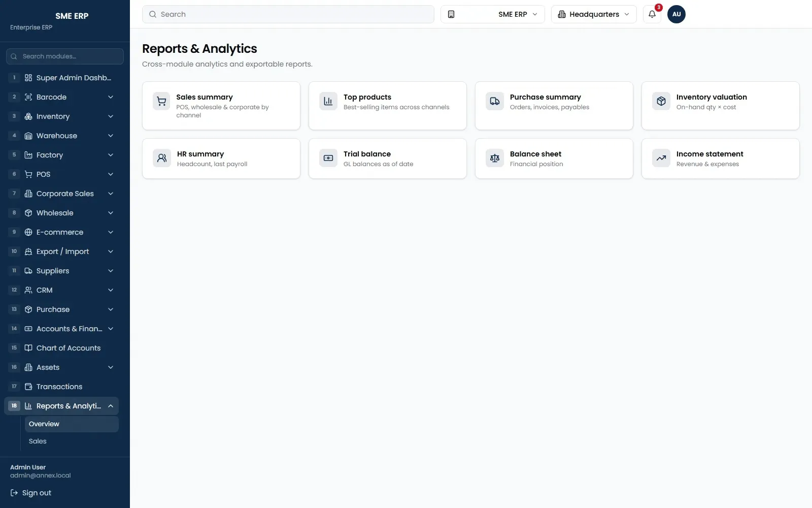Click the Trial balance banknote icon
This screenshot has height=508, width=812.
point(328,158)
